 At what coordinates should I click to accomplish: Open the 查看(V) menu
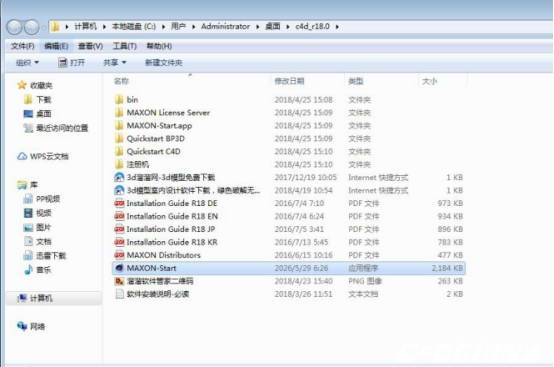[x=90, y=46]
